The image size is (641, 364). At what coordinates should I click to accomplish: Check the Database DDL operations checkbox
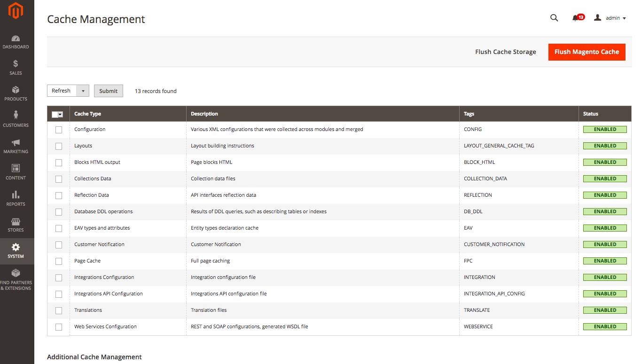pos(59,212)
